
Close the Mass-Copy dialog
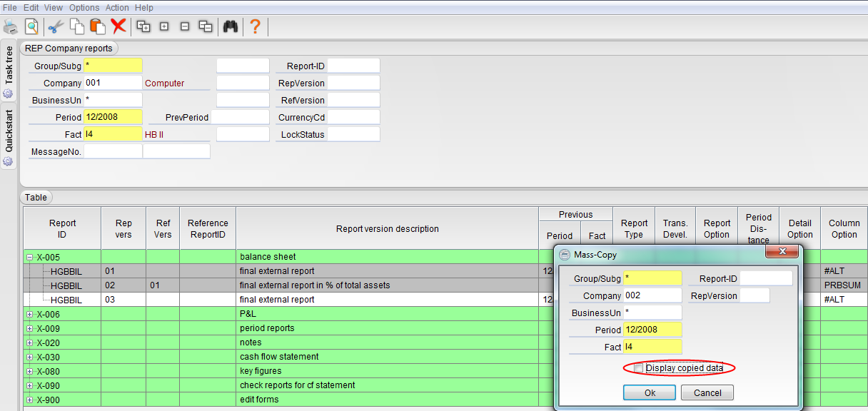(782, 252)
